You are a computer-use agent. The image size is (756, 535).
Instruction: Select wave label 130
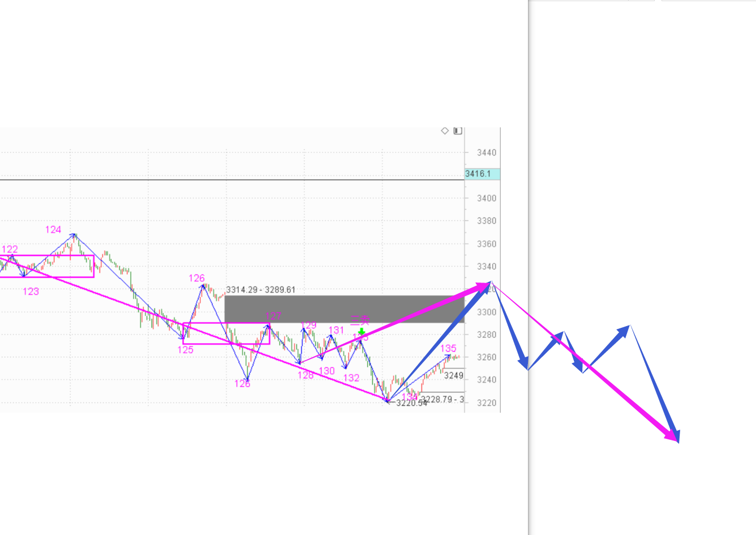pyautogui.click(x=327, y=371)
